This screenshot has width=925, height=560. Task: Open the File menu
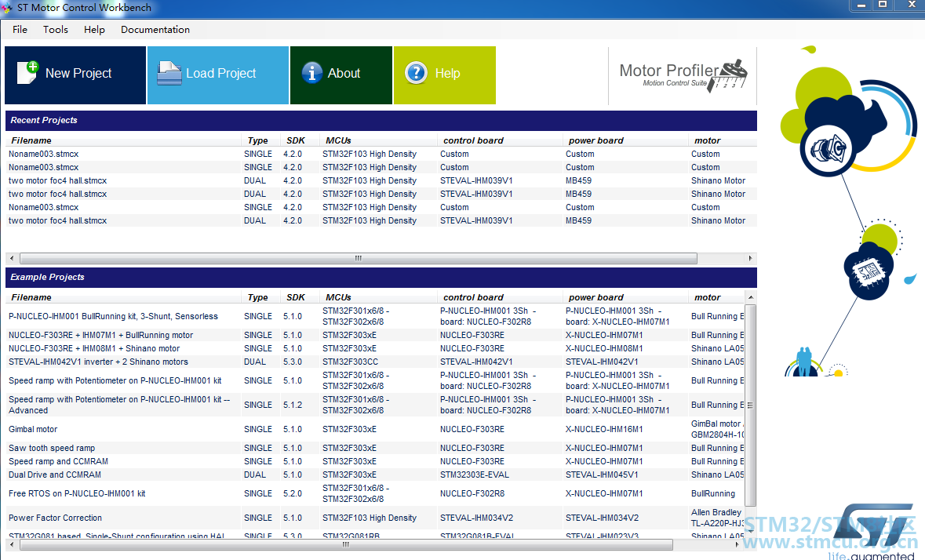pyautogui.click(x=20, y=30)
